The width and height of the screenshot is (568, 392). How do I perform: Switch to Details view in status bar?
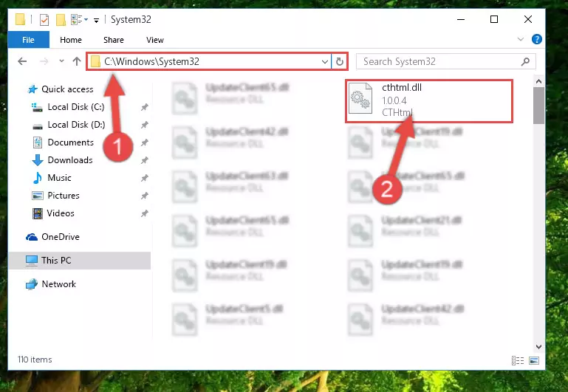pos(518,360)
